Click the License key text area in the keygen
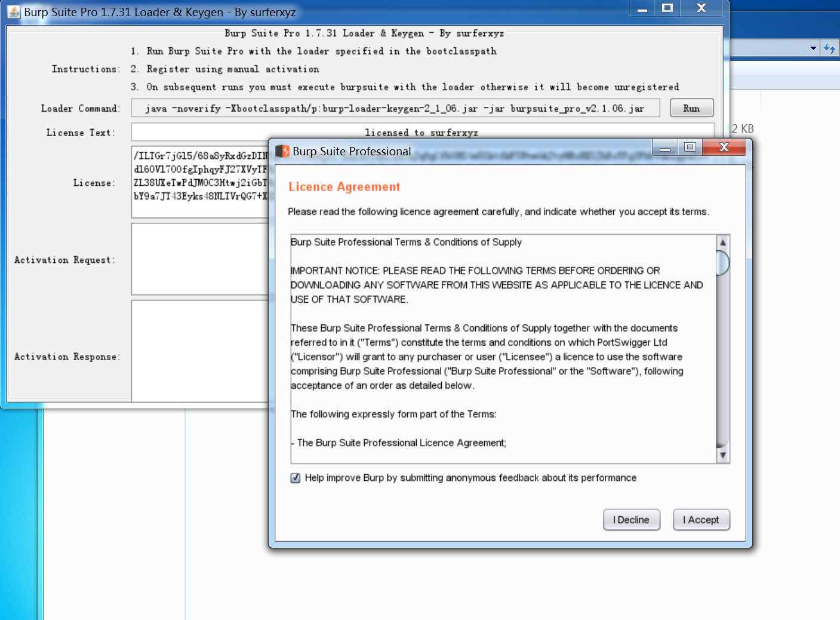Image resolution: width=840 pixels, height=620 pixels. point(201,182)
